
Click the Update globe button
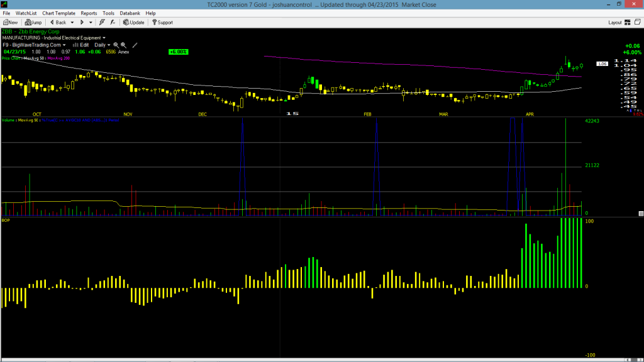(134, 23)
